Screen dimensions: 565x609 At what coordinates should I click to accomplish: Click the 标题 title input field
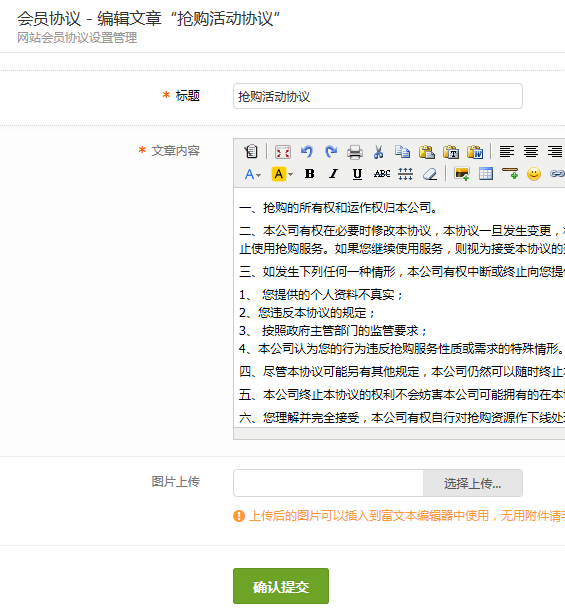click(378, 96)
